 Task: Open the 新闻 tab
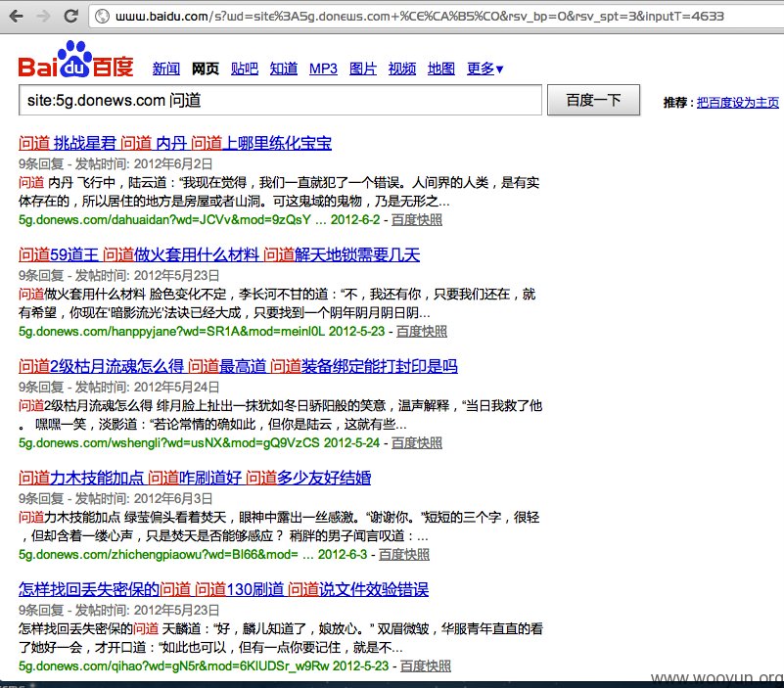pos(166,69)
